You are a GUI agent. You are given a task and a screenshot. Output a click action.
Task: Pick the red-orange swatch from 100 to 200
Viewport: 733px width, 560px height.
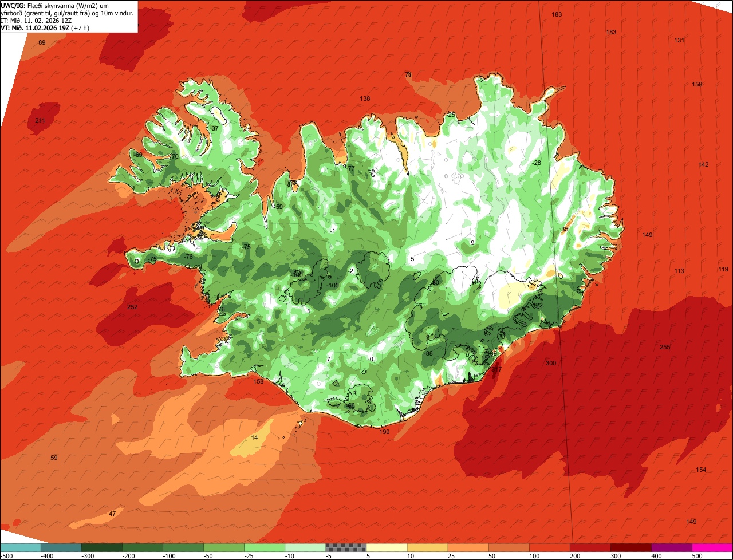pos(549,547)
